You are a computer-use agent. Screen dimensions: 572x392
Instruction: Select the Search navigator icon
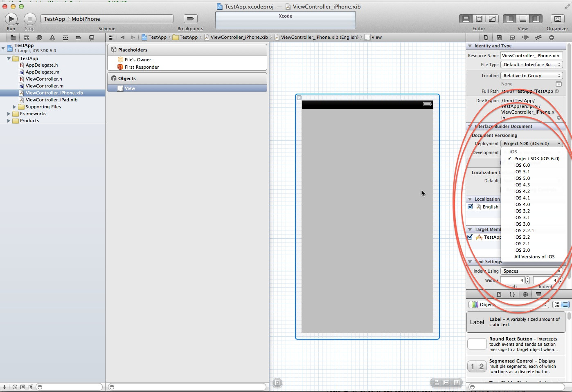tap(39, 37)
